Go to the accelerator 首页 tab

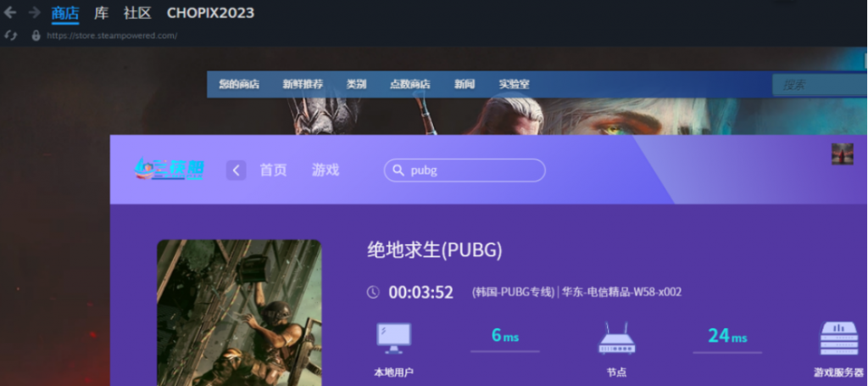point(274,170)
